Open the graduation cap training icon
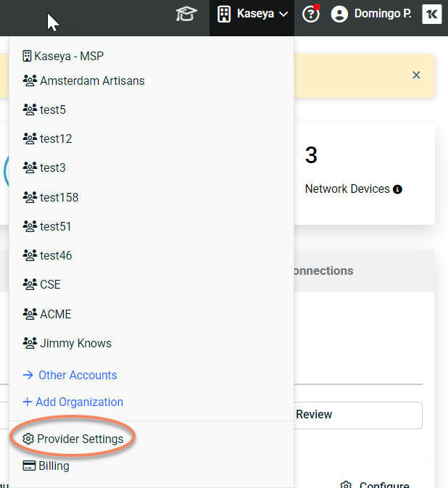The image size is (448, 488). click(186, 14)
